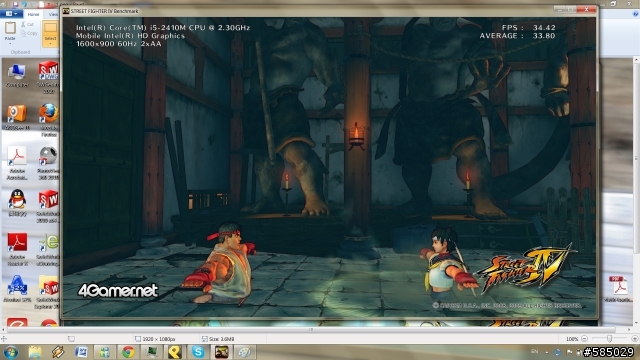Viewport: 640px width, 360px height.
Task: Click Undo in Paint quick access toolbar
Action: [24, 4]
